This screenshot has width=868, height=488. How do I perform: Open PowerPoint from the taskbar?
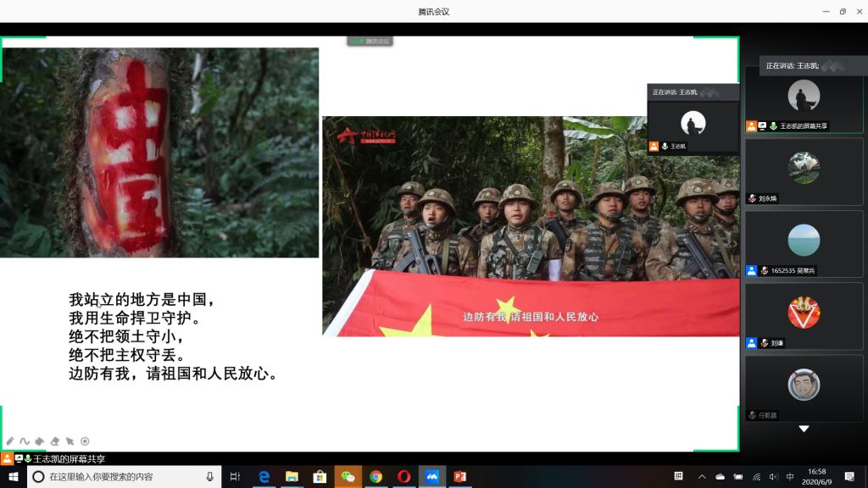pyautogui.click(x=460, y=477)
